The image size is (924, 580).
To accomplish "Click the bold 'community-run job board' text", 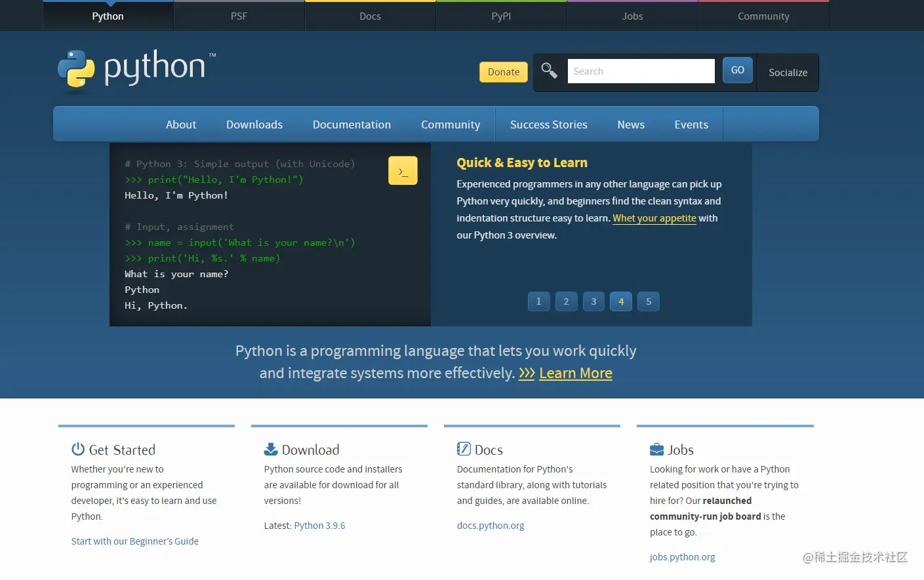I will coord(706,516).
